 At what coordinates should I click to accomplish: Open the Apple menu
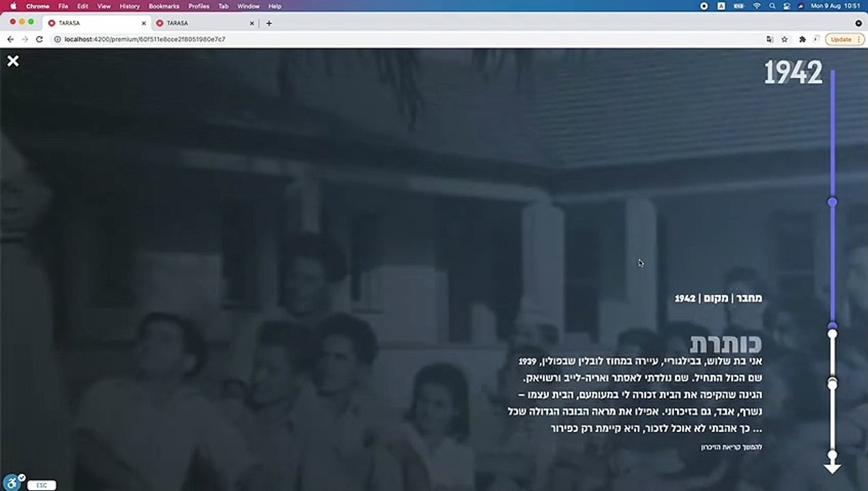click(13, 6)
